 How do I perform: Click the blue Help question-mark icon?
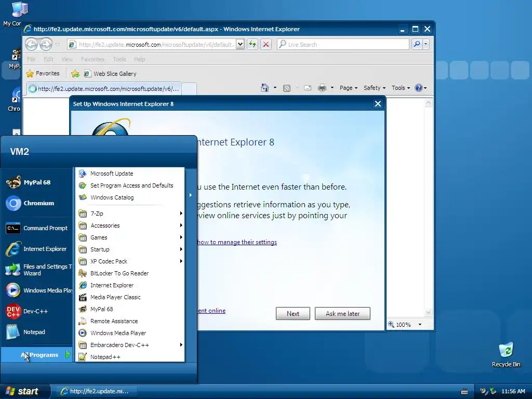pos(419,88)
